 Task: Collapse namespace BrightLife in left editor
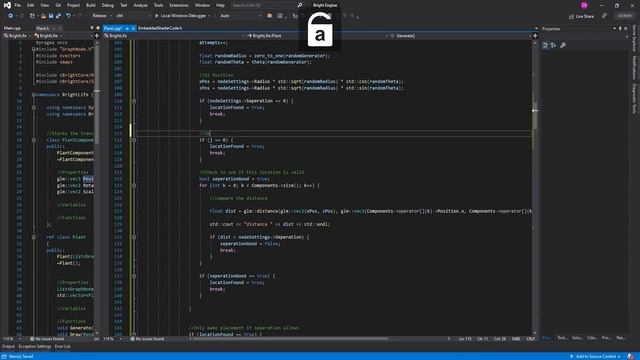pos(34,95)
